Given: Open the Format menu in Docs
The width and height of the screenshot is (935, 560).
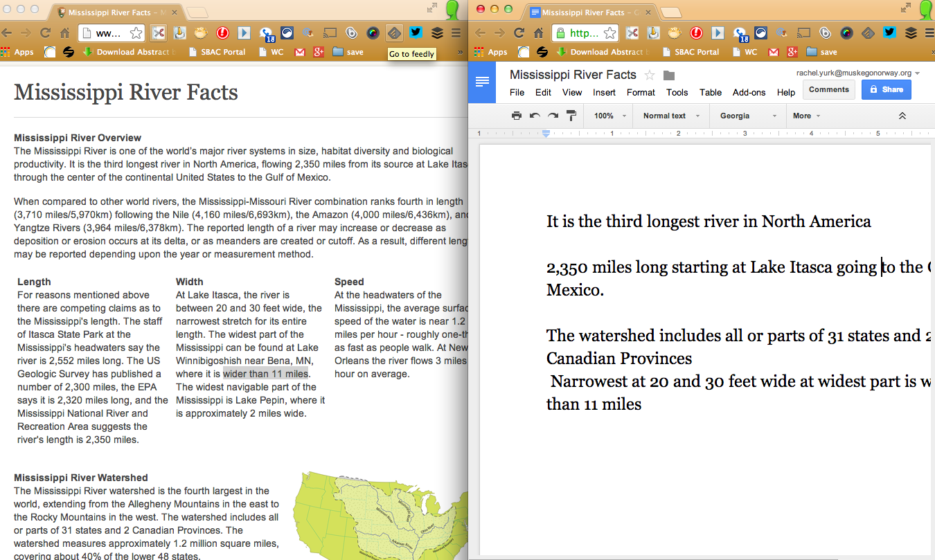Looking at the screenshot, I should [x=641, y=92].
